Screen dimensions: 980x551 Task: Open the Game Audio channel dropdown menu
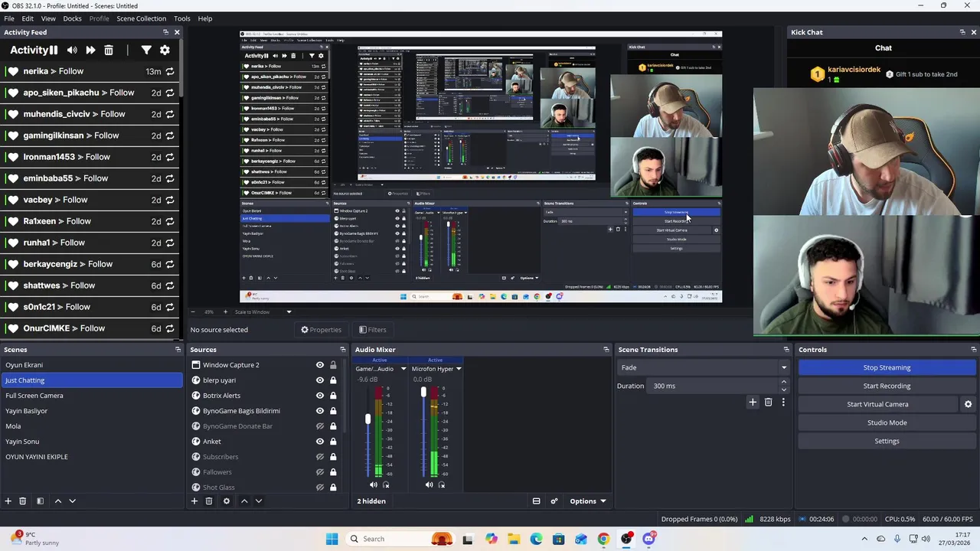[403, 369]
